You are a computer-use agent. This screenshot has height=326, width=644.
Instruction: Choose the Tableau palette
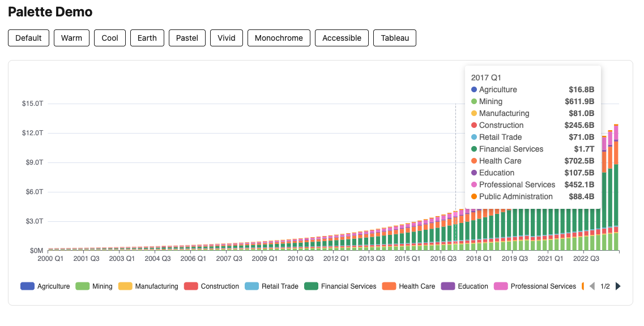395,38
